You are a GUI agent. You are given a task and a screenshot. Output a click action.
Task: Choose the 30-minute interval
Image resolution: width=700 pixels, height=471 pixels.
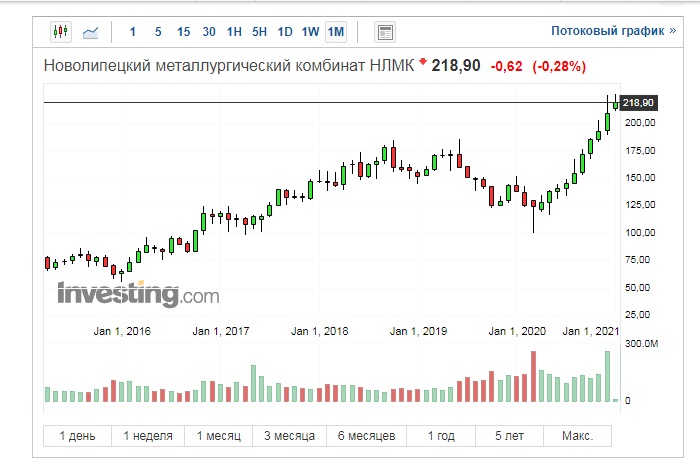point(208,32)
